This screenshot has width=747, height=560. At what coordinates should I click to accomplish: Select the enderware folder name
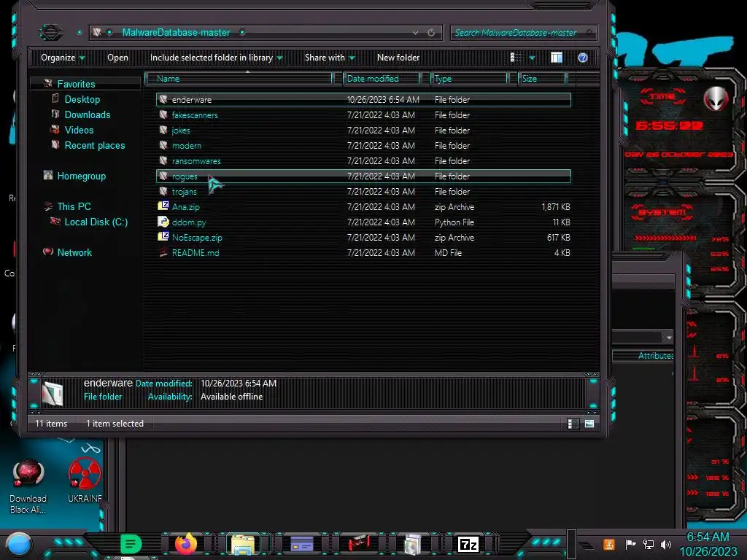point(192,99)
